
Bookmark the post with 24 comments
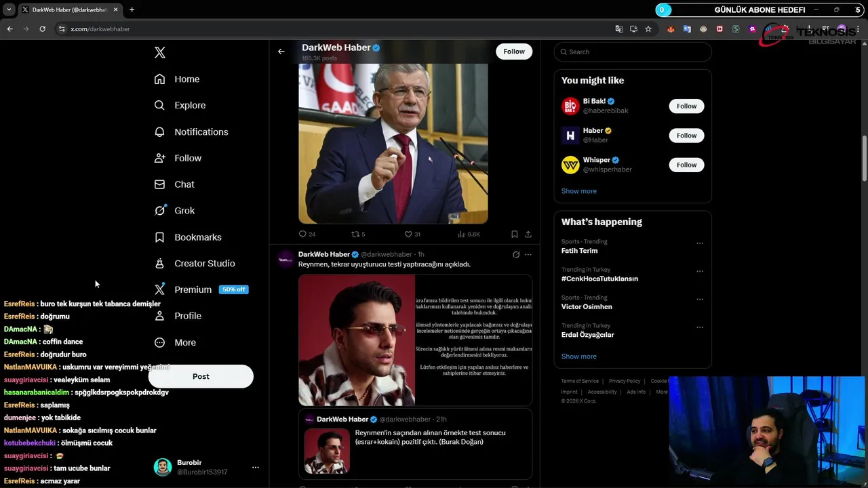[x=515, y=234]
